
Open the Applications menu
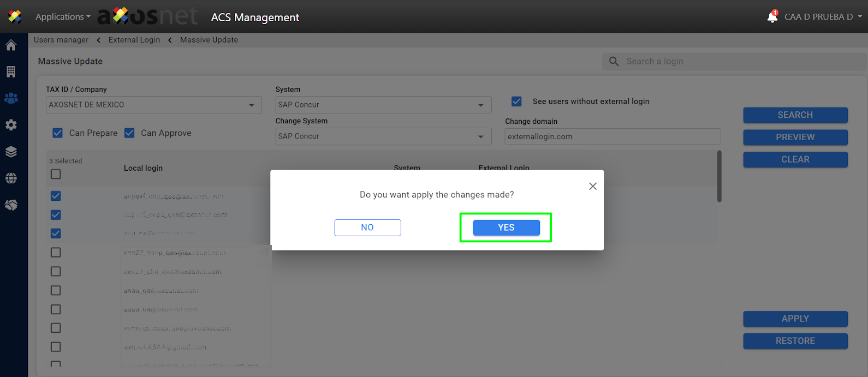[x=63, y=17]
